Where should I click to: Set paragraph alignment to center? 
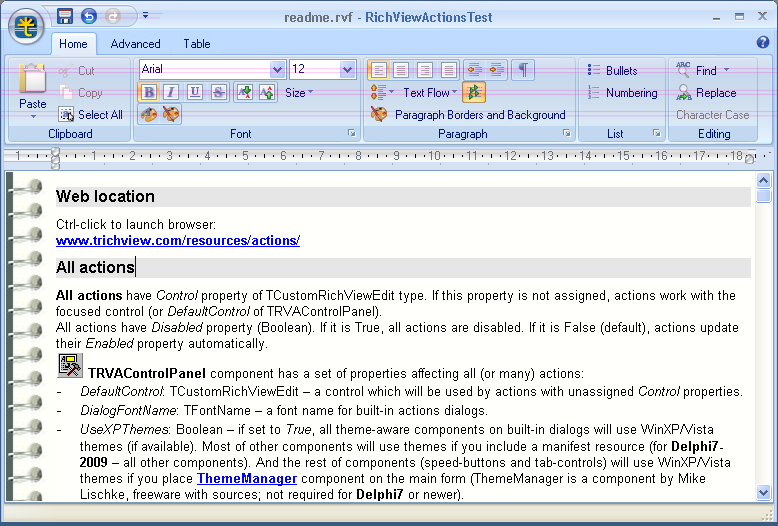401,70
